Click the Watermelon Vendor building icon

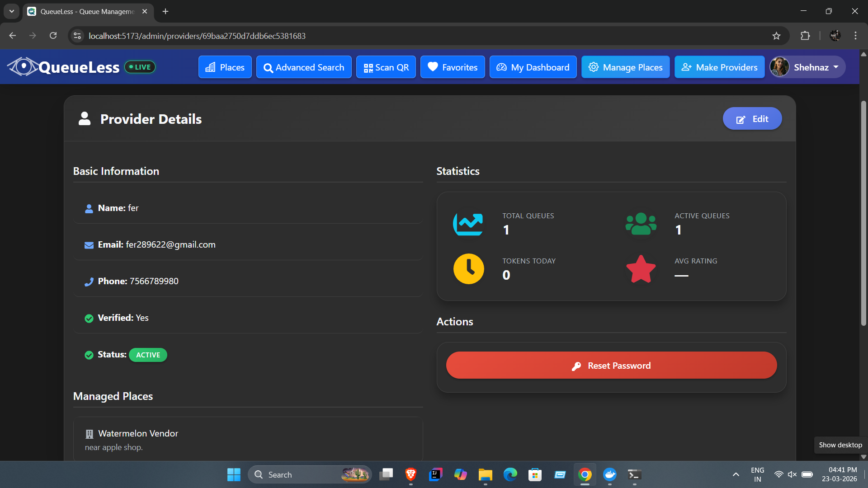pos(89,434)
